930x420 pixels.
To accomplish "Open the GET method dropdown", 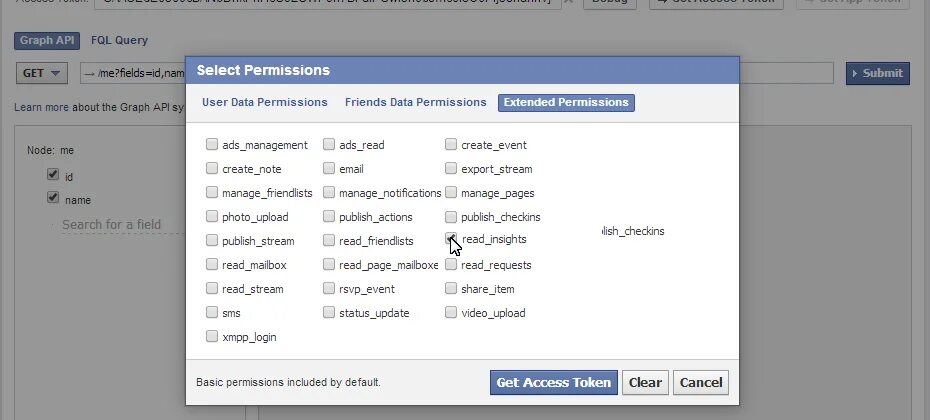I will pyautogui.click(x=41, y=73).
